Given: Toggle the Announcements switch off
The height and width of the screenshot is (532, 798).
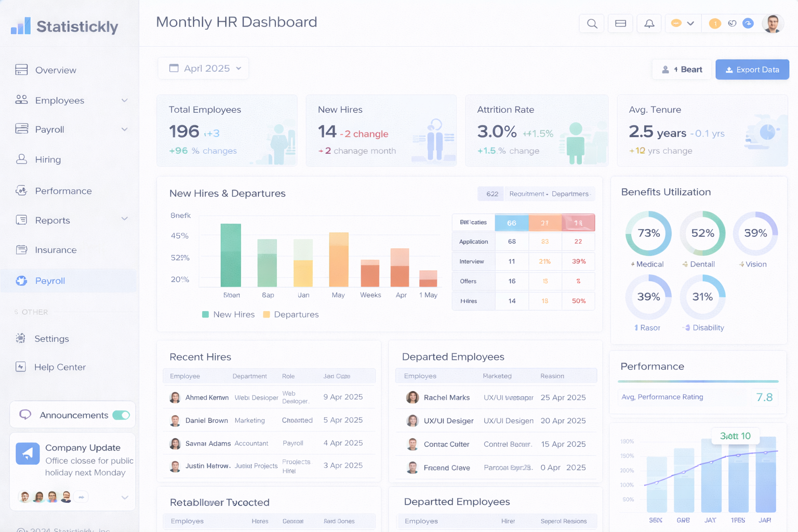Looking at the screenshot, I should (121, 415).
